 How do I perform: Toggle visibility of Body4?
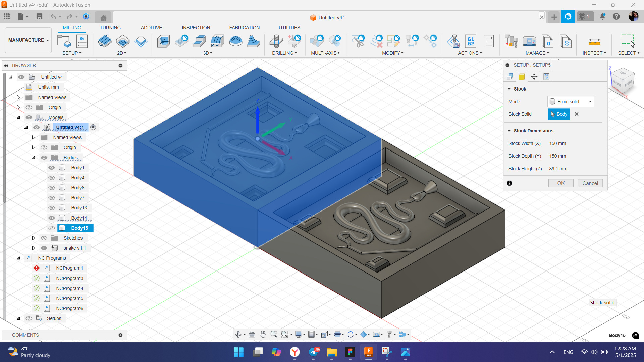click(x=51, y=178)
